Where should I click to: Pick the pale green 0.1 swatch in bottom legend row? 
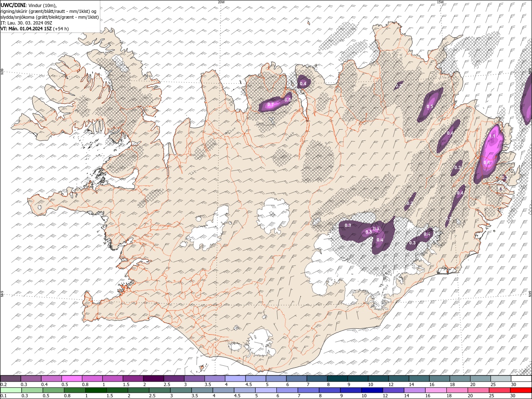click(x=10, y=390)
